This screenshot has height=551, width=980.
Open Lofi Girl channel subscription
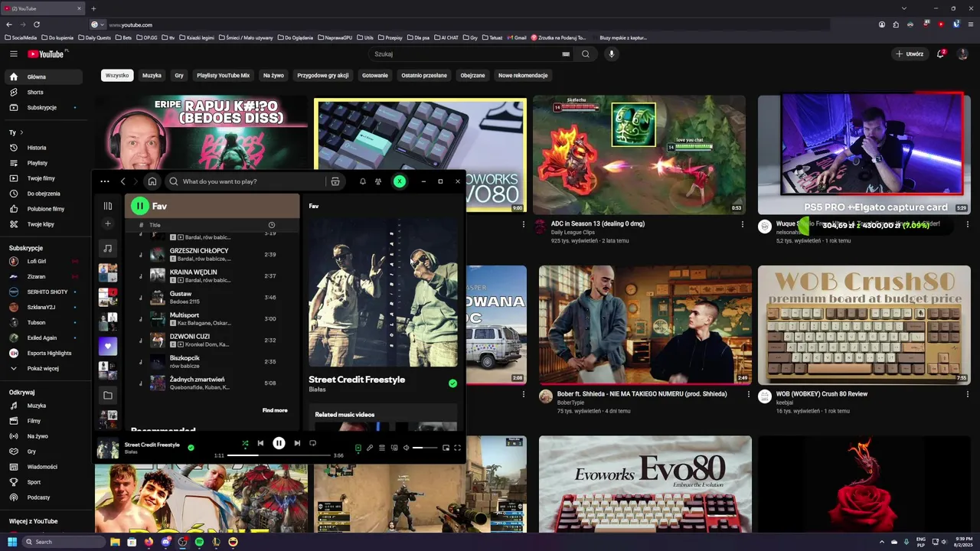pyautogui.click(x=42, y=261)
